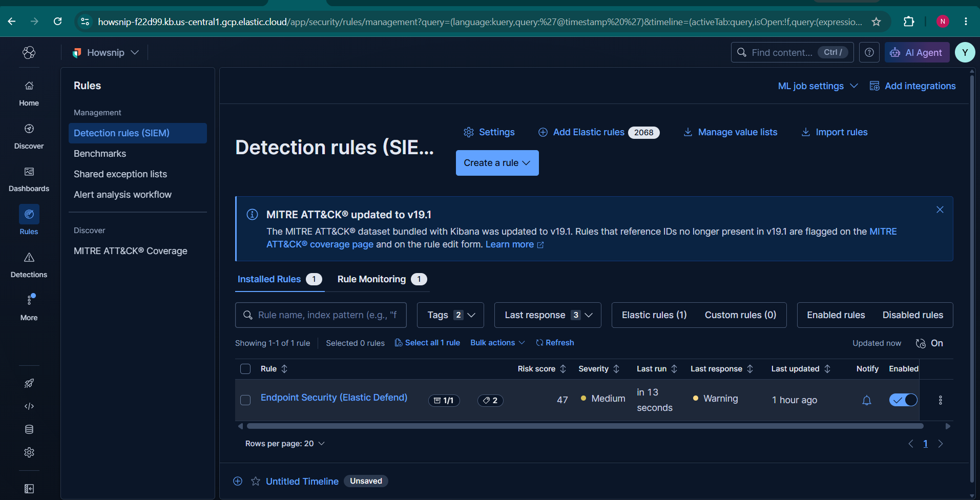Open Chrome profile N avatar
This screenshot has height=500, width=980.
click(943, 22)
